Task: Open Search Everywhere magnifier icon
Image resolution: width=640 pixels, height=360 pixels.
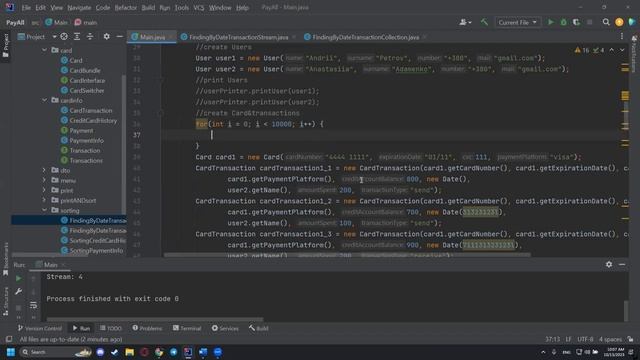Action: (606, 22)
